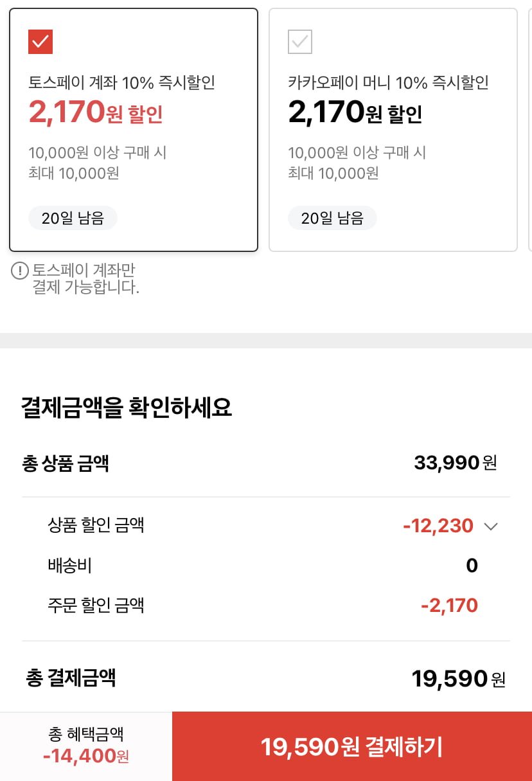The width and height of the screenshot is (532, 781).
Task: Click the 총 상품 금액 33,990원 value
Action: pyautogui.click(x=455, y=463)
